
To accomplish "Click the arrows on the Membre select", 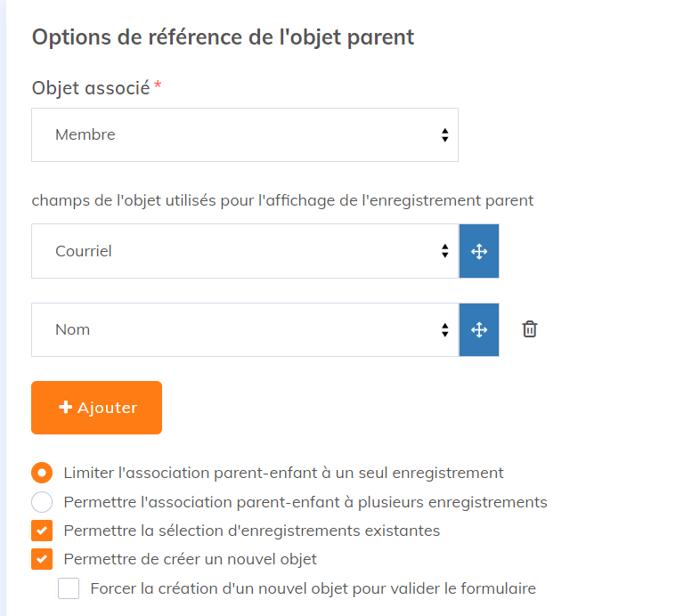I will pos(444,134).
